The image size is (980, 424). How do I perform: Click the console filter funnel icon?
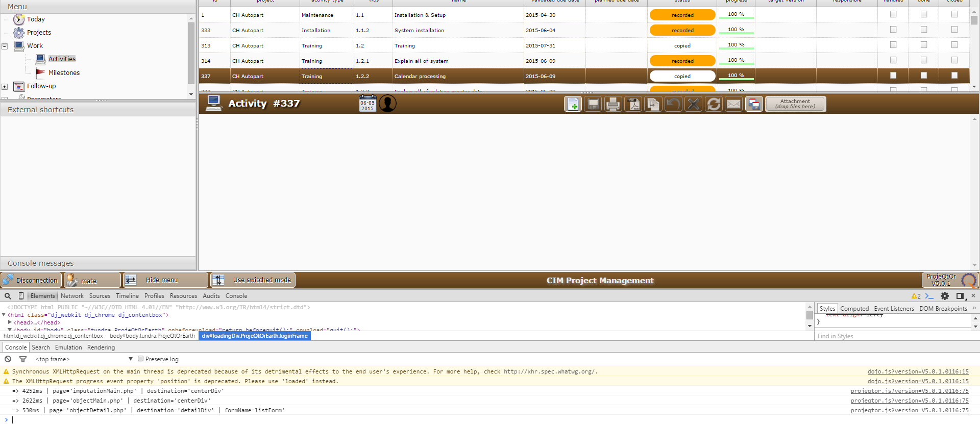pyautogui.click(x=23, y=359)
